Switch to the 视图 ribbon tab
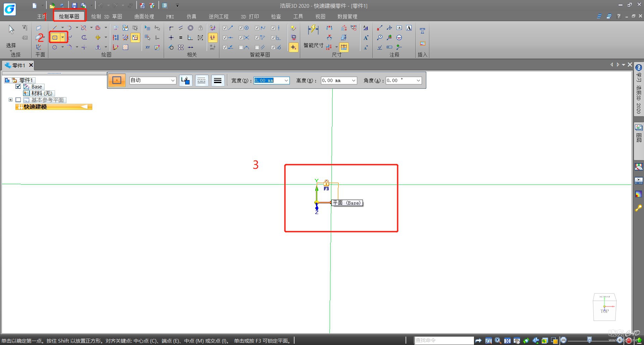The height and width of the screenshot is (345, 644). click(x=320, y=16)
